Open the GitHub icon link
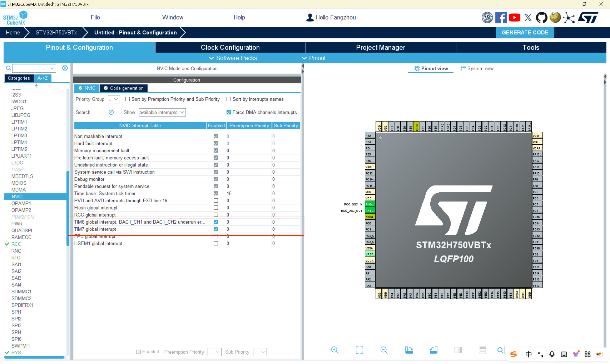 (541, 17)
